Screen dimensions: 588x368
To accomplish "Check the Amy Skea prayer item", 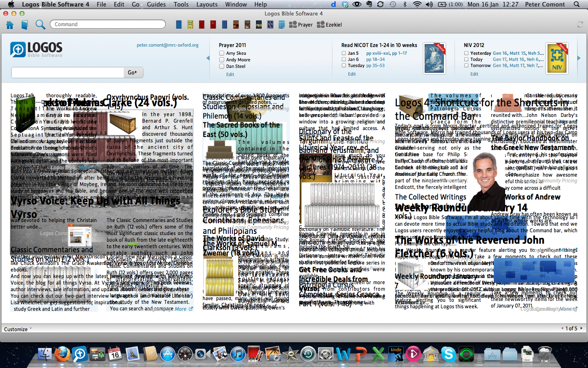I will click(222, 53).
